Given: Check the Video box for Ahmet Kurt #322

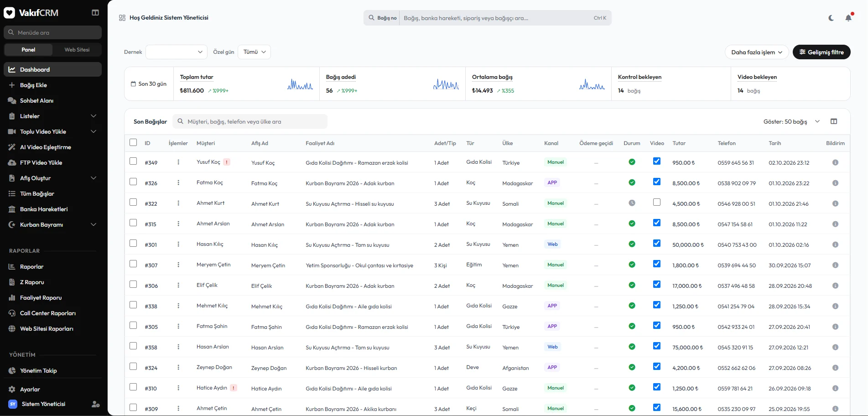Looking at the screenshot, I should [x=657, y=202].
